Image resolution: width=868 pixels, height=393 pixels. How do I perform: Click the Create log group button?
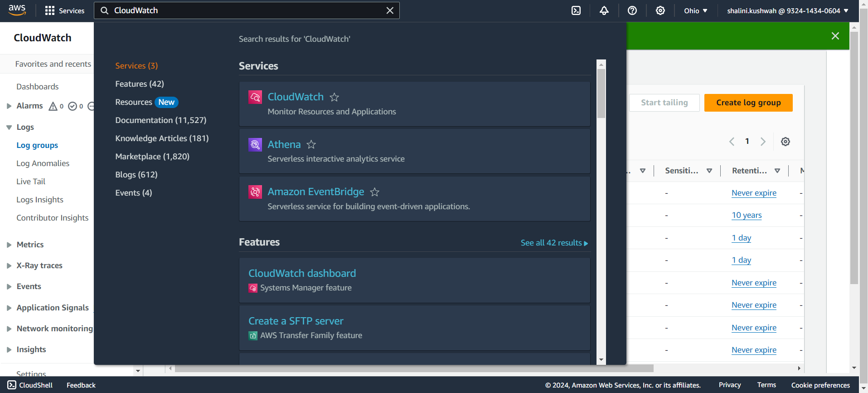tap(748, 103)
